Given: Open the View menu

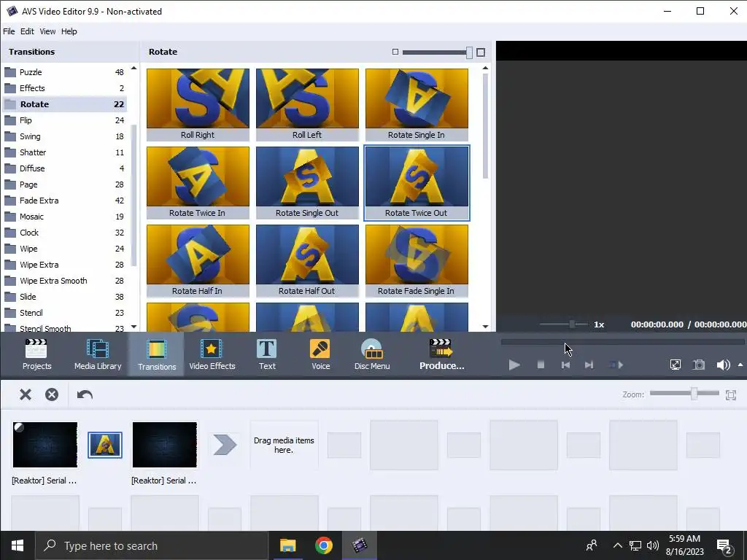Looking at the screenshot, I should click(x=47, y=31).
